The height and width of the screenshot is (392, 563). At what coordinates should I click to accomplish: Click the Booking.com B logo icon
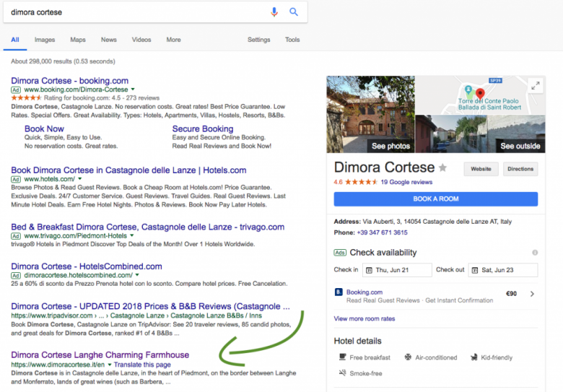[339, 292]
